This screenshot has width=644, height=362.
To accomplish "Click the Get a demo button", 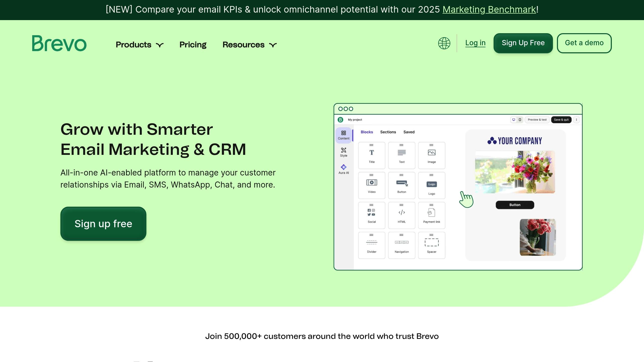I will click(584, 43).
